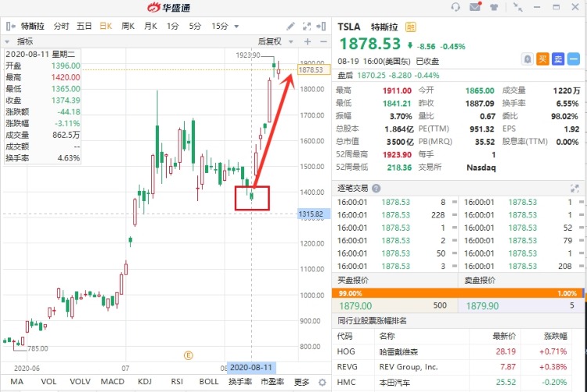Open chart settings gear icon

click(x=322, y=383)
